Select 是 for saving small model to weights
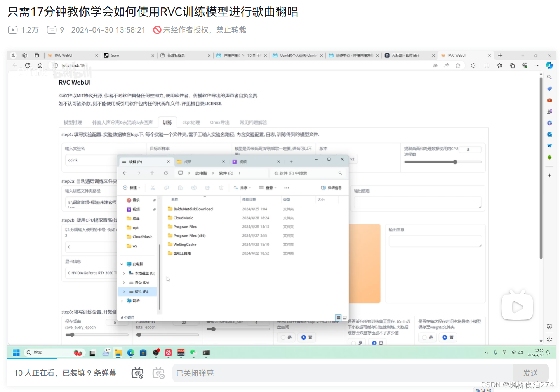Image resolution: width=560 pixels, height=392 pixels. click(428, 338)
